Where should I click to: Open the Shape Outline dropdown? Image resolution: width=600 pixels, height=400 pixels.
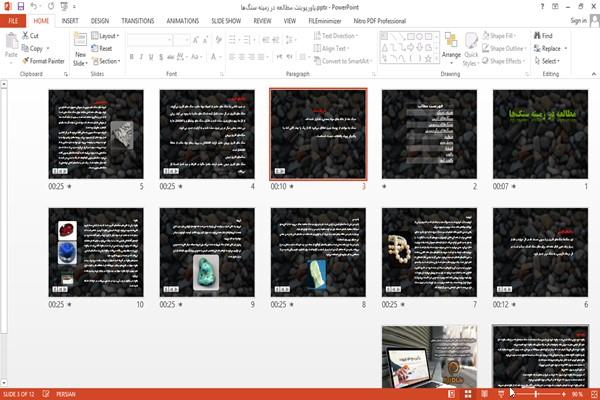pos(504,48)
